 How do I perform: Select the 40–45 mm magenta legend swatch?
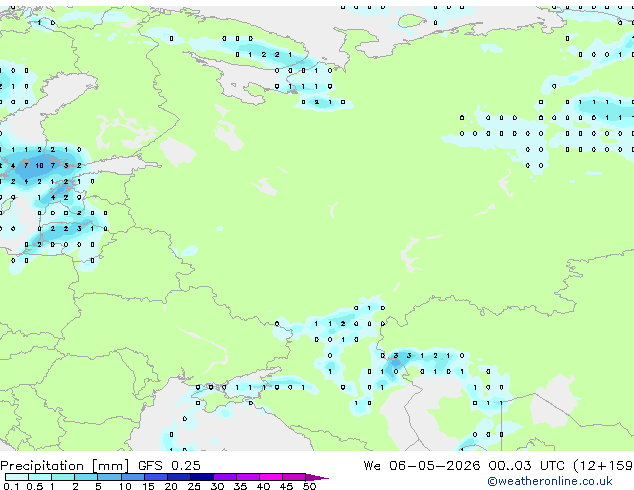tap(271, 477)
